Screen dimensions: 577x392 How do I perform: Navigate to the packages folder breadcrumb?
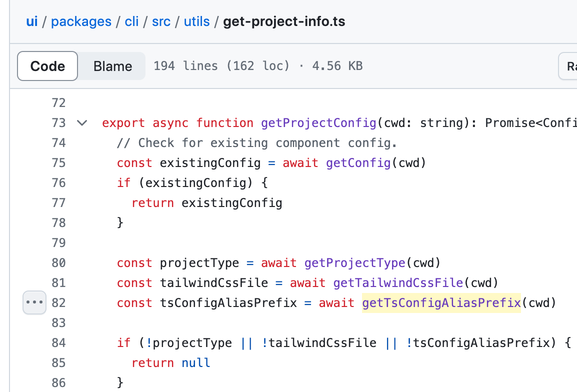[x=81, y=21]
